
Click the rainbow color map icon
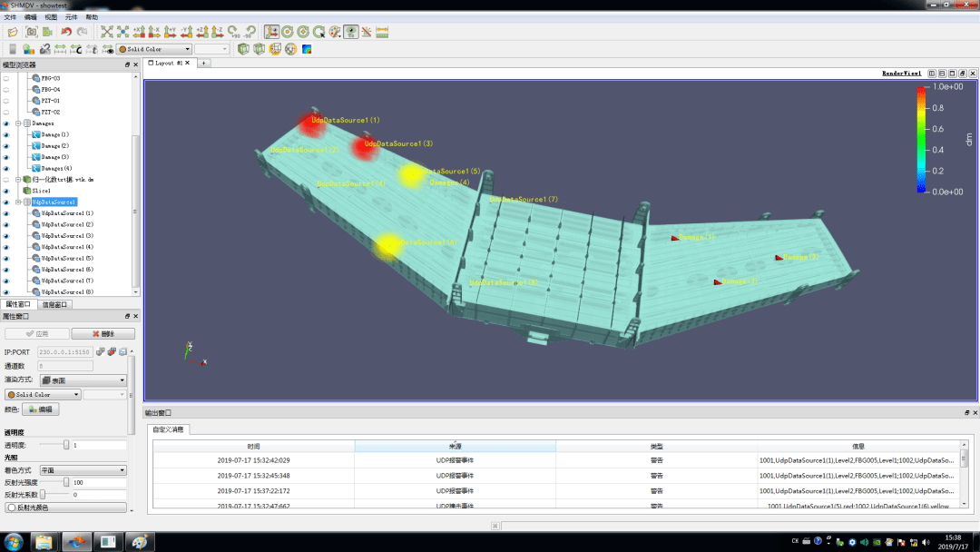pos(307,49)
